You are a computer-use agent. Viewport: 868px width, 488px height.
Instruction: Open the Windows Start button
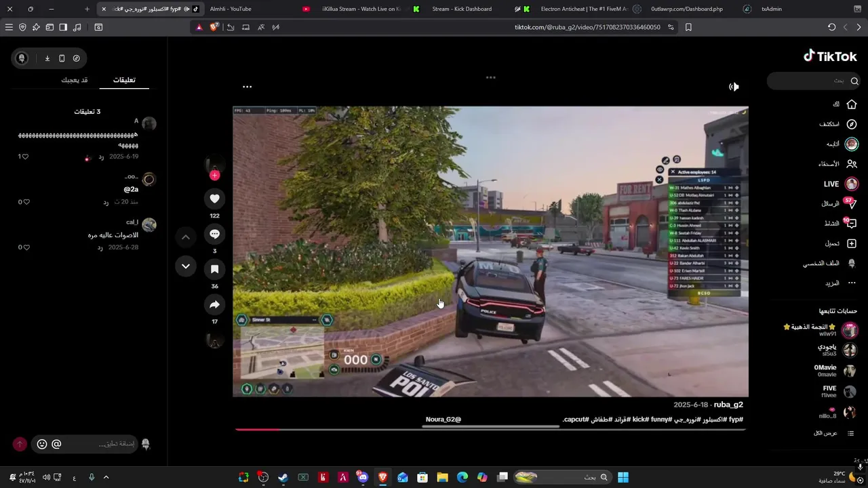623,477
